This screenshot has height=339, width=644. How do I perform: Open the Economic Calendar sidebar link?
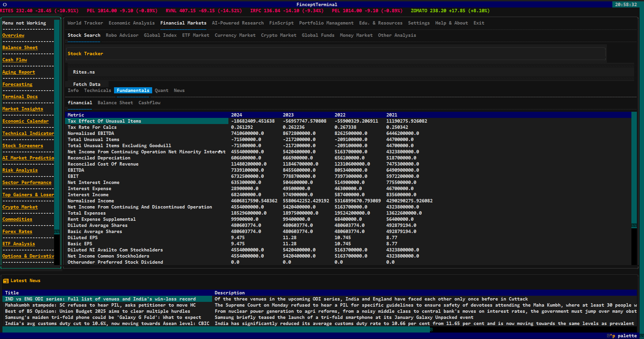[25, 121]
